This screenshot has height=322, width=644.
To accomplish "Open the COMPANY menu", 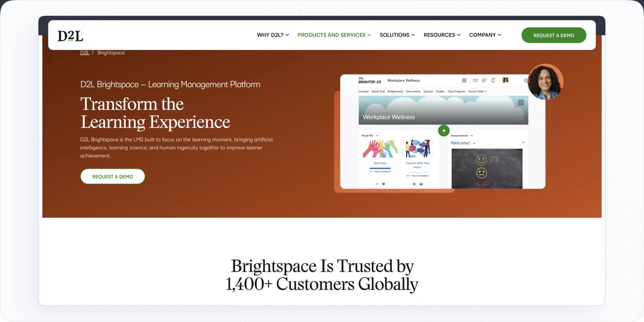I will click(x=485, y=35).
